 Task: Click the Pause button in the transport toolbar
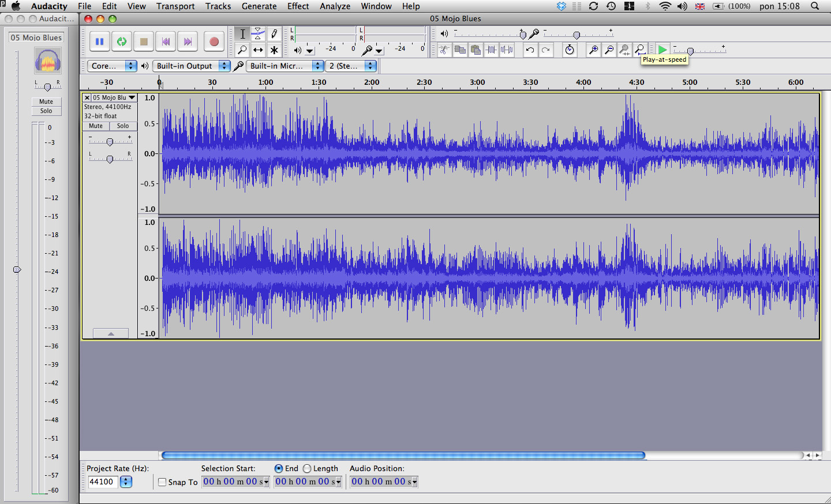(x=99, y=42)
